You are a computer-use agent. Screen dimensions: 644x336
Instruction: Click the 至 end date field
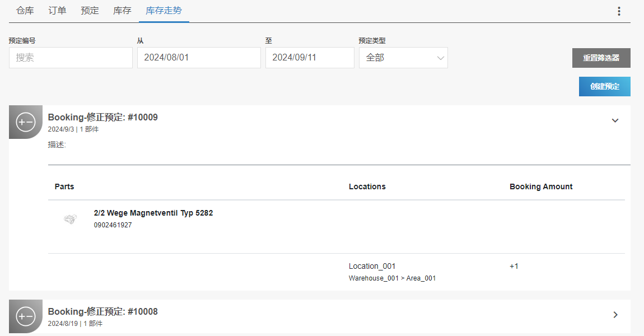[x=310, y=58]
